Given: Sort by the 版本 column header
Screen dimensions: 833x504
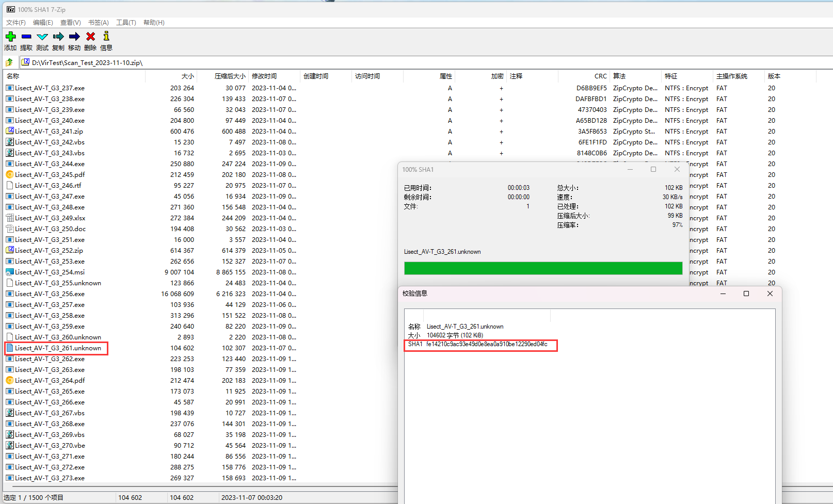Looking at the screenshot, I should (790, 76).
